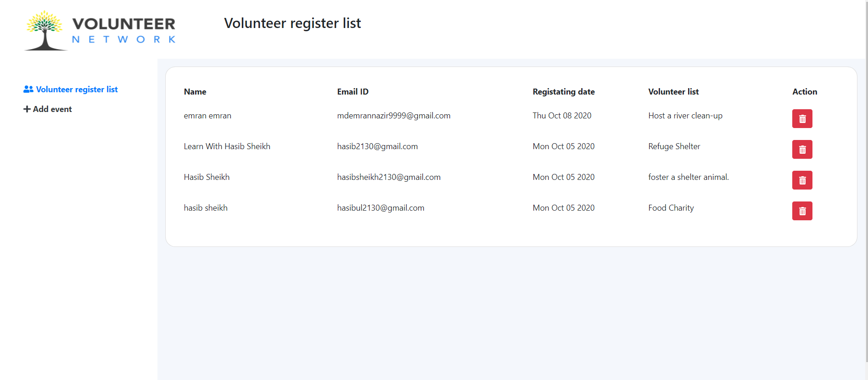Delete emran emran's registration
This screenshot has width=868, height=380.
click(802, 118)
